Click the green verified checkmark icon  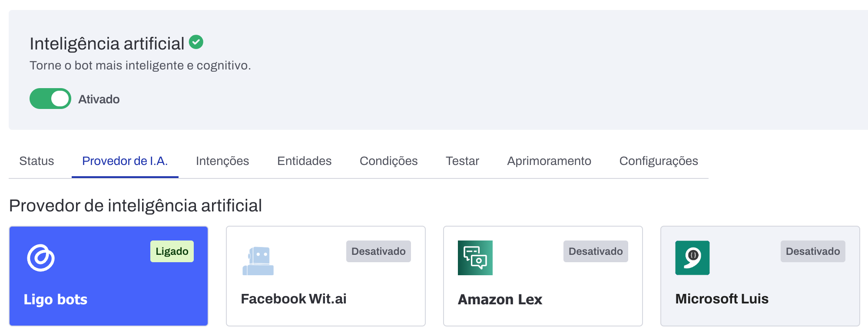pyautogui.click(x=196, y=42)
